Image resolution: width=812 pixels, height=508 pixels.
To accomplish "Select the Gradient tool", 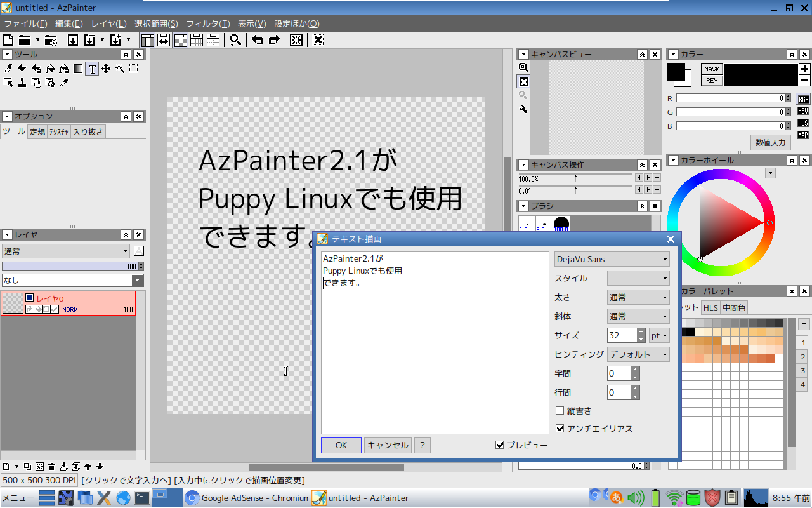I will pos(78,69).
